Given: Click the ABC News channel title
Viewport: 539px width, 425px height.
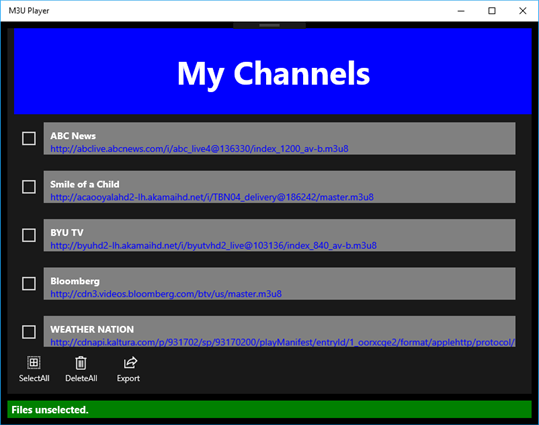Looking at the screenshot, I should click(x=73, y=136).
